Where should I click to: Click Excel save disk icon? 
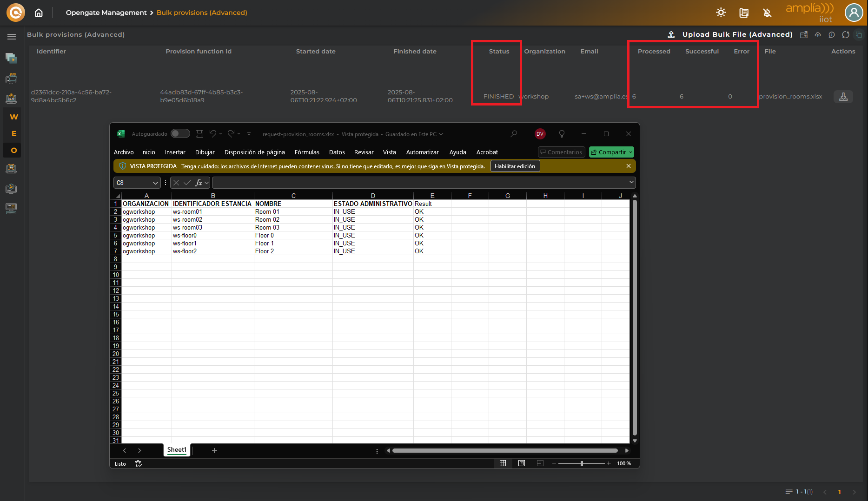click(199, 134)
